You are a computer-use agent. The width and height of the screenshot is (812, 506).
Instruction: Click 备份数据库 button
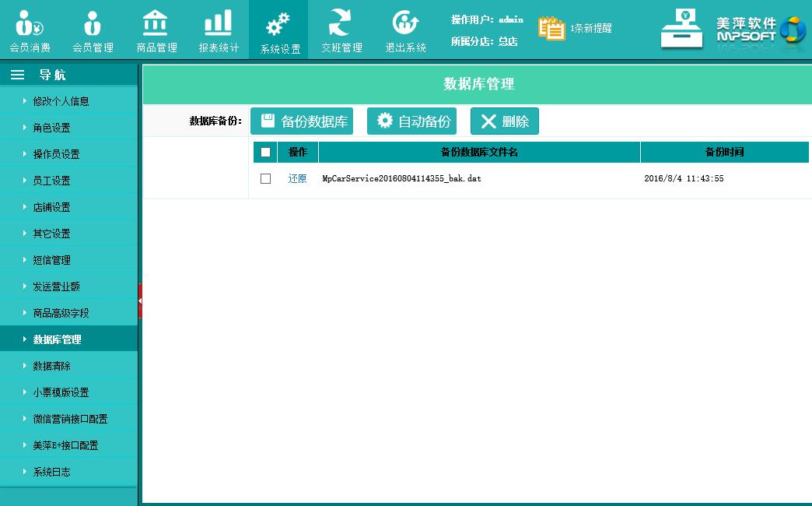tap(302, 121)
